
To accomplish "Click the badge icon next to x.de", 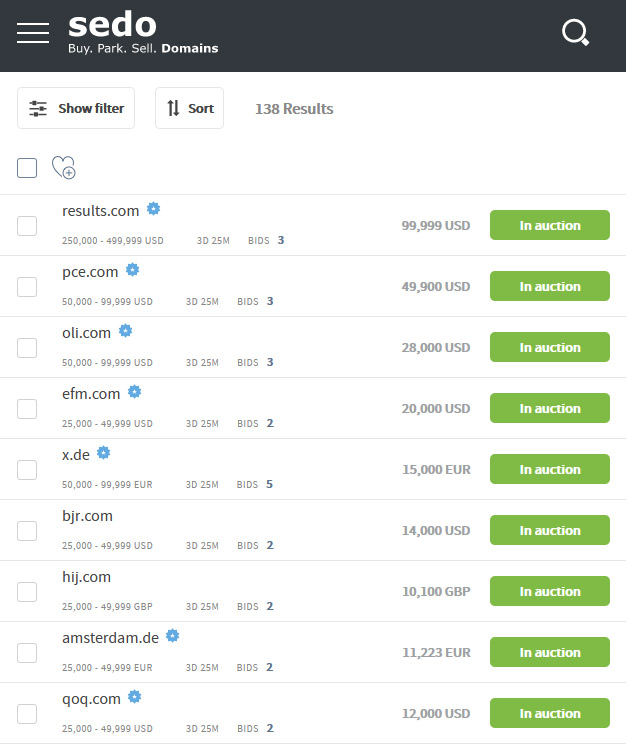I will (104, 452).
